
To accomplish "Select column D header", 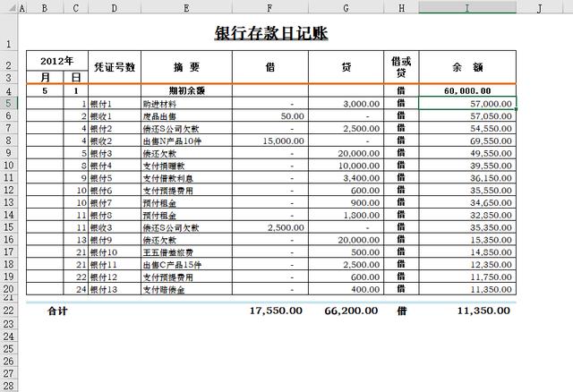I will click(x=115, y=7).
